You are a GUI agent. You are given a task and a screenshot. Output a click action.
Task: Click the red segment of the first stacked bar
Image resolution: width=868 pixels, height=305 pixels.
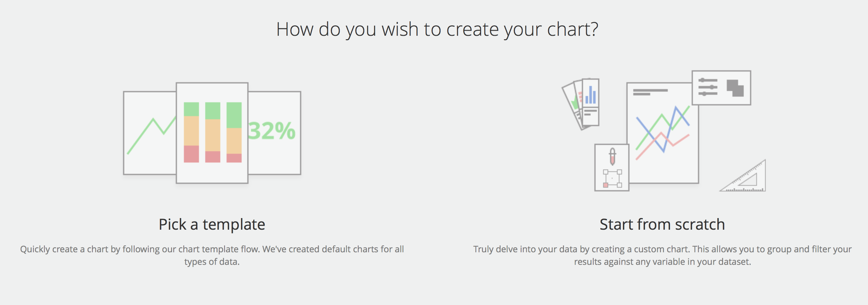click(191, 154)
